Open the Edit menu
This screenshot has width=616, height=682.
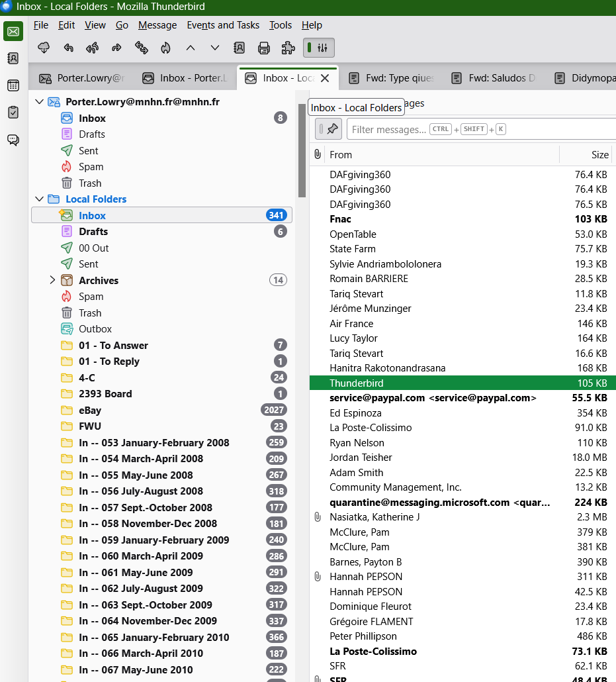pyautogui.click(x=67, y=25)
